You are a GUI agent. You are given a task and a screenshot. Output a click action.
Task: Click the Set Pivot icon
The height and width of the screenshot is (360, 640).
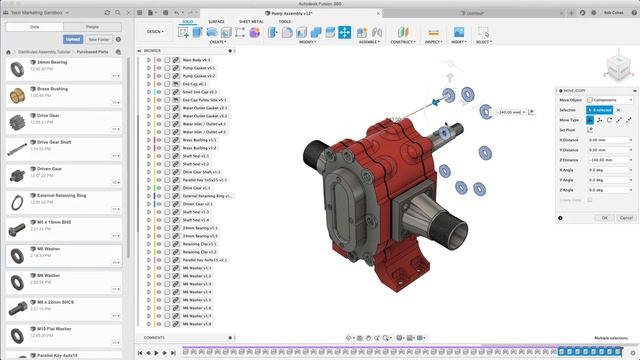(590, 130)
